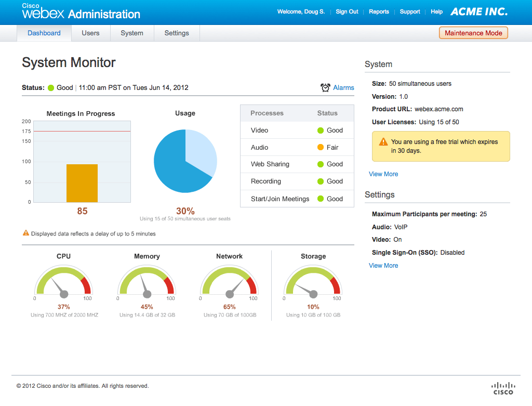Switch to the System tab

(132, 33)
